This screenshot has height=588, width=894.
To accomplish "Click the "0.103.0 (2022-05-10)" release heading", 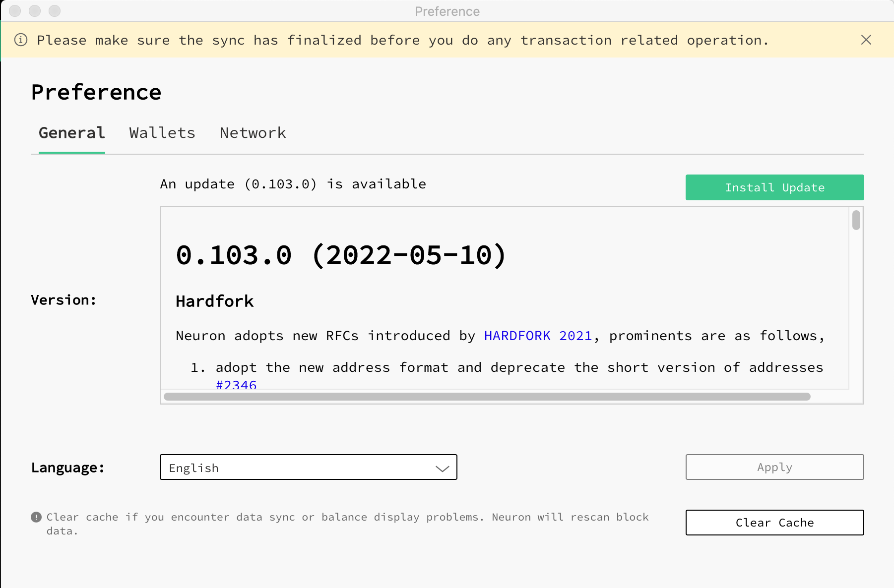I will [341, 255].
